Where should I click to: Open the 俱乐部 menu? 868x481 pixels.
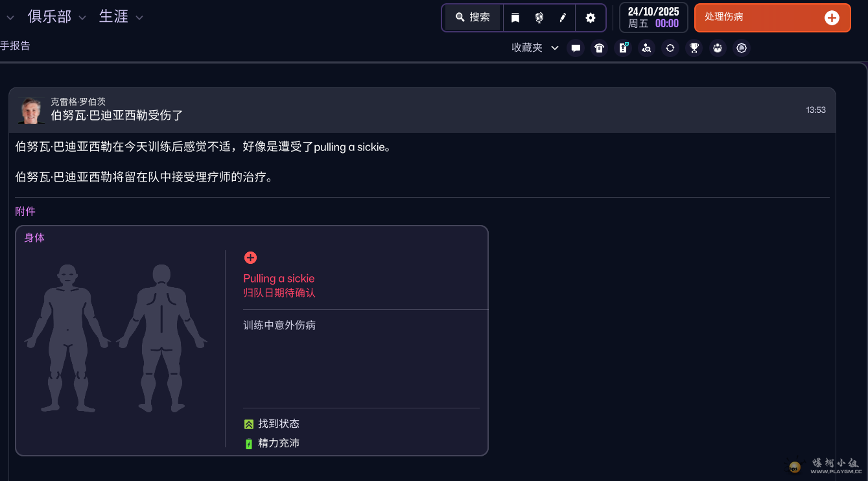click(49, 17)
